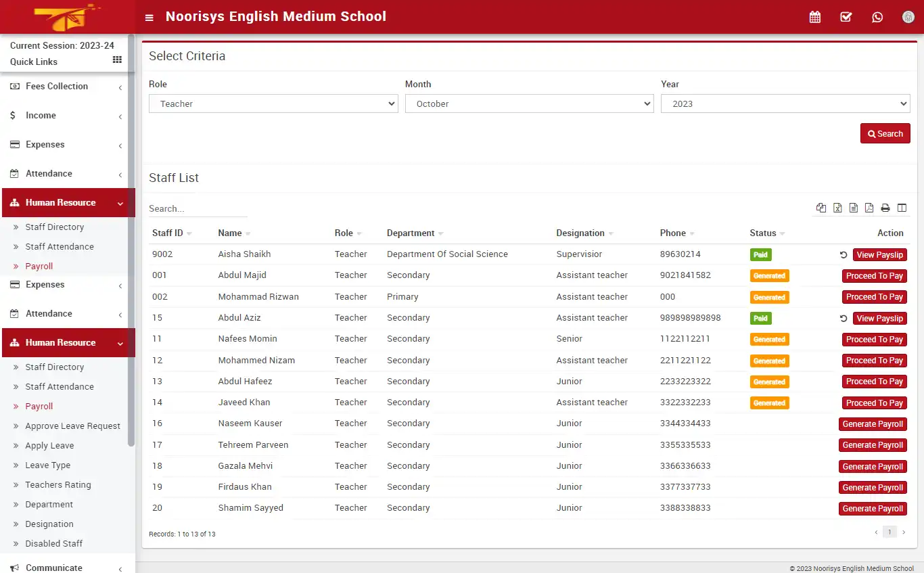The image size is (924, 573).
Task: Open the Quick Links grid menu
Action: (x=116, y=62)
